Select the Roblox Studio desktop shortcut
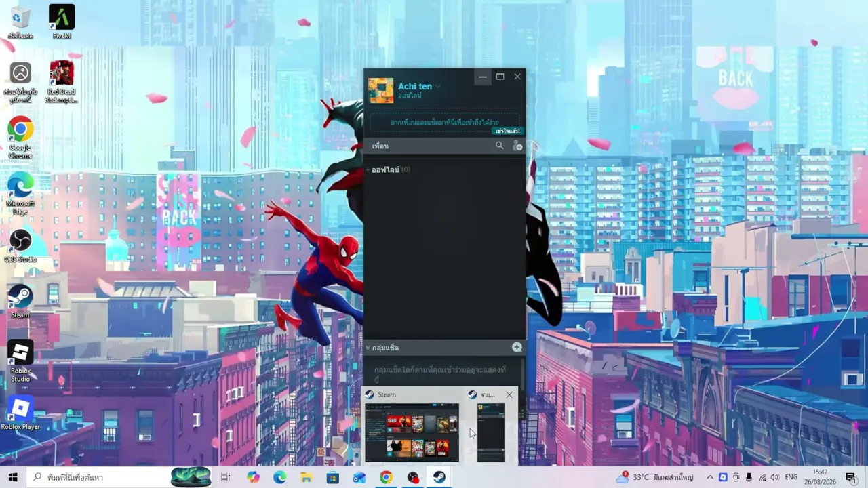The height and width of the screenshot is (488, 868). click(20, 361)
